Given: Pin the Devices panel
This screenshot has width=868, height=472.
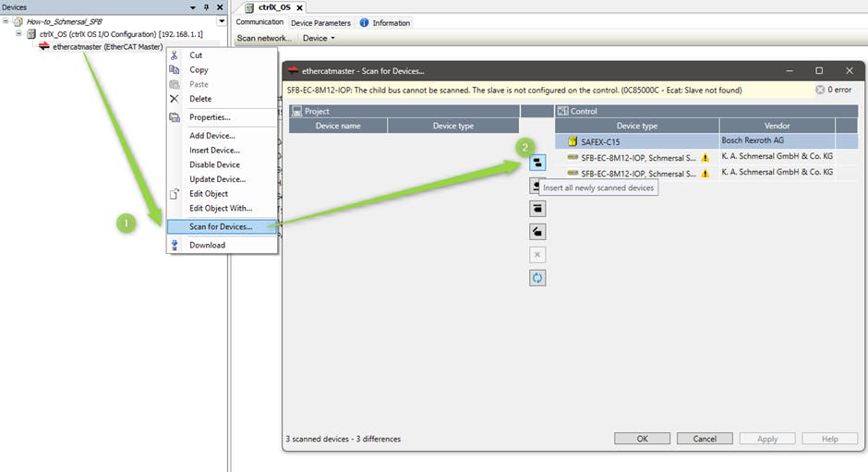Looking at the screenshot, I should (x=205, y=7).
